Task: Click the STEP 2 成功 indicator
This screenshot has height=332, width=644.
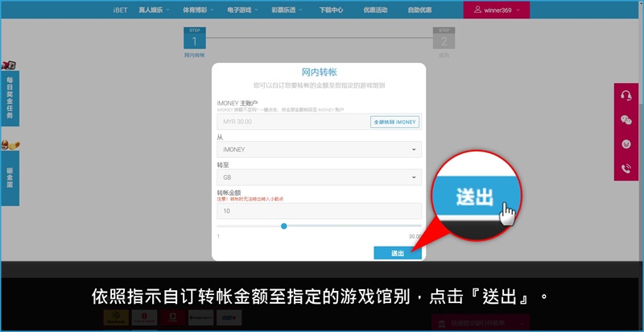Action: point(444,43)
